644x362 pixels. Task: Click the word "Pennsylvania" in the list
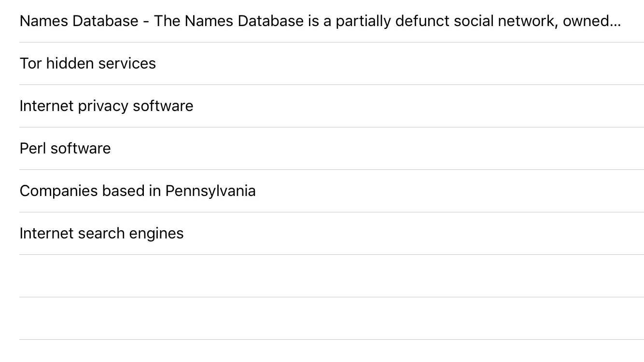click(x=210, y=191)
